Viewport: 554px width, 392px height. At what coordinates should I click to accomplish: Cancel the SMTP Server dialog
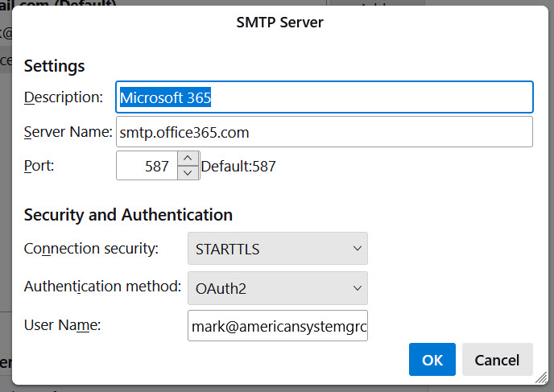tap(497, 360)
